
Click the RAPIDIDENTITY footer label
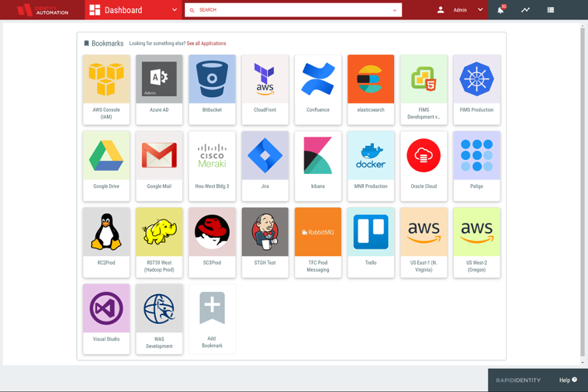click(518, 380)
